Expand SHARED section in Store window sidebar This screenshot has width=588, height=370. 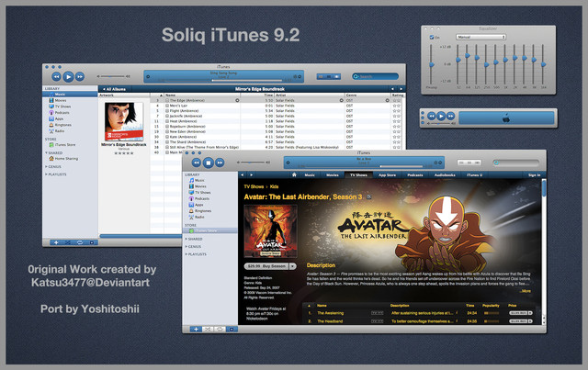point(187,239)
